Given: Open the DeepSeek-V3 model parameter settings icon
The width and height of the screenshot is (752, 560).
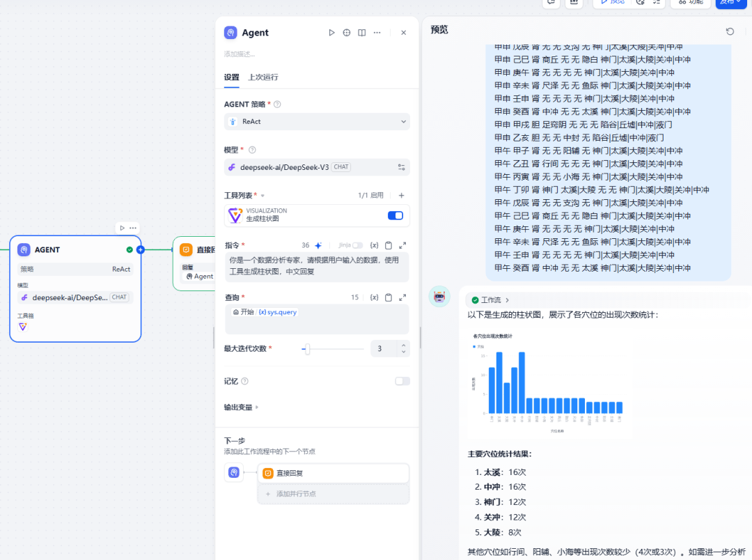Looking at the screenshot, I should tap(402, 167).
